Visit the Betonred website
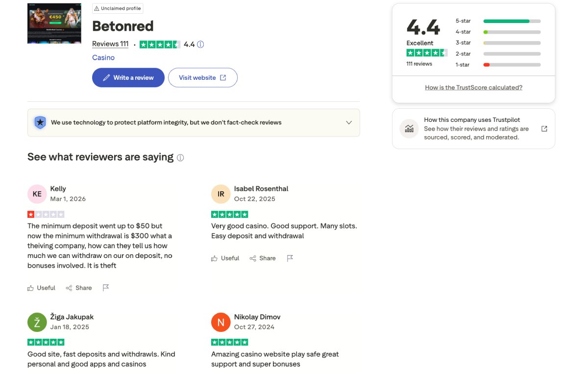 202,77
